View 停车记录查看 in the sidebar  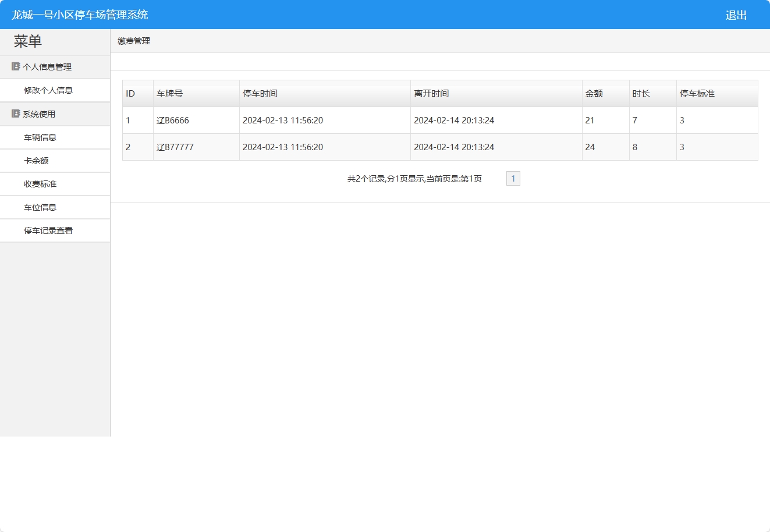[x=48, y=230]
